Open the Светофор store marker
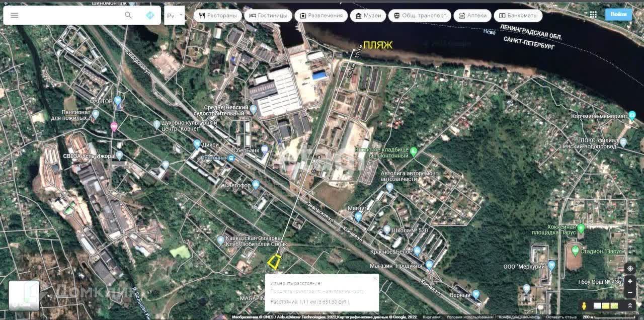The width and height of the screenshot is (644, 320). pyautogui.click(x=256, y=185)
